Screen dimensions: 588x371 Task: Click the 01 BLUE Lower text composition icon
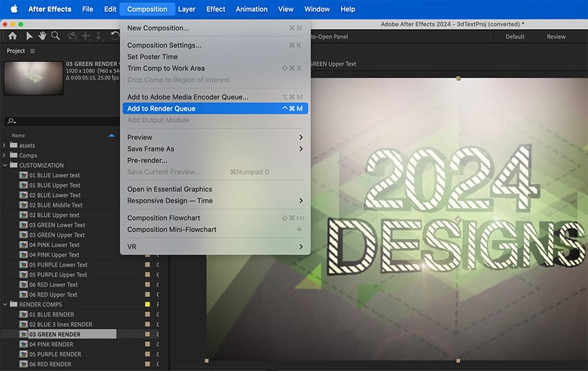point(24,175)
